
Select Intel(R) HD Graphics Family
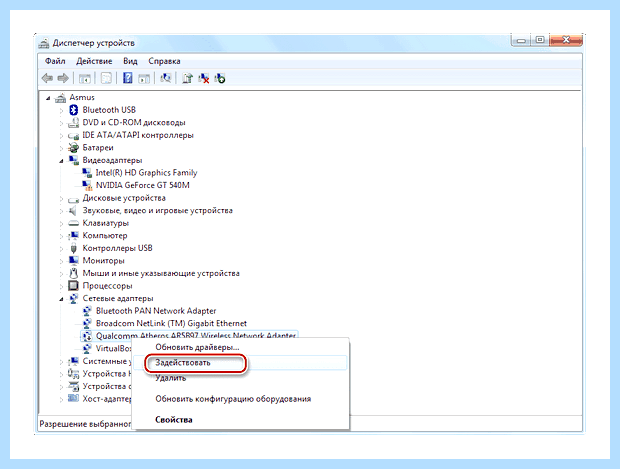coord(146,173)
